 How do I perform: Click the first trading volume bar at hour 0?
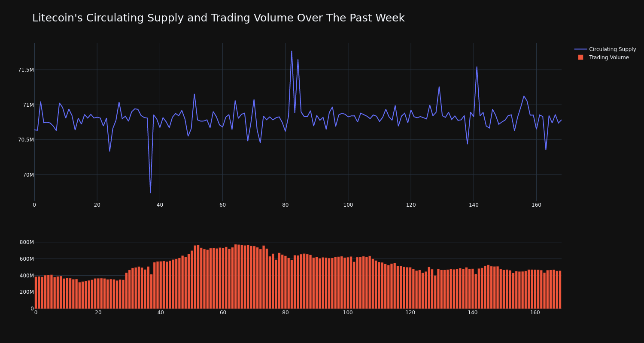36,292
